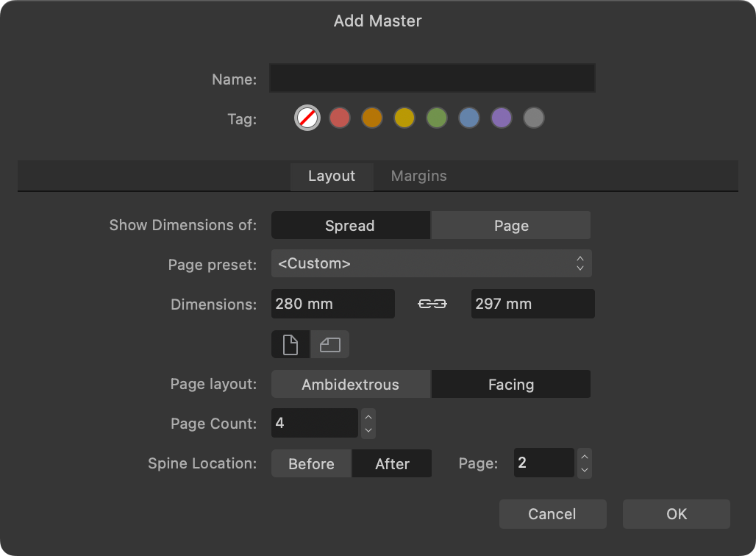Decrease spine Page number stepper

tap(585, 470)
